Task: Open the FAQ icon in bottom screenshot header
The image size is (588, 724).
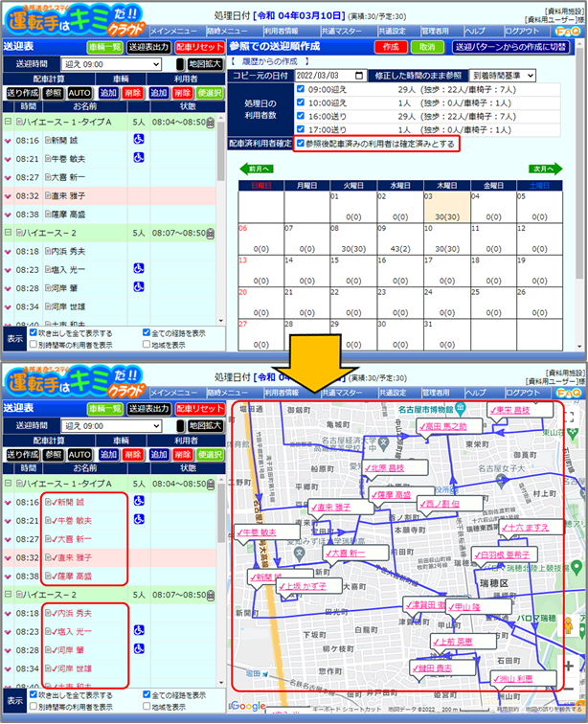Action: click(x=567, y=393)
